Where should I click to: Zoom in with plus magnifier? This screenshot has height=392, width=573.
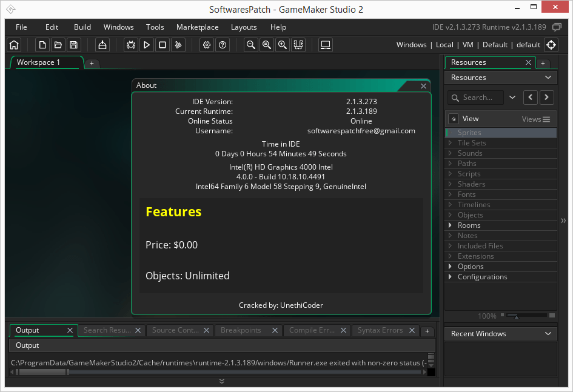(283, 45)
